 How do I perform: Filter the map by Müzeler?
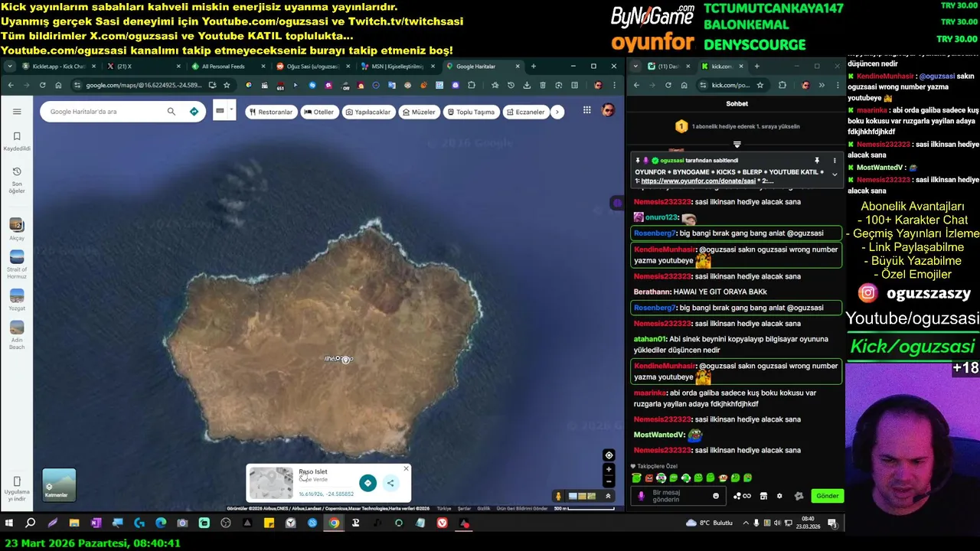pos(419,112)
